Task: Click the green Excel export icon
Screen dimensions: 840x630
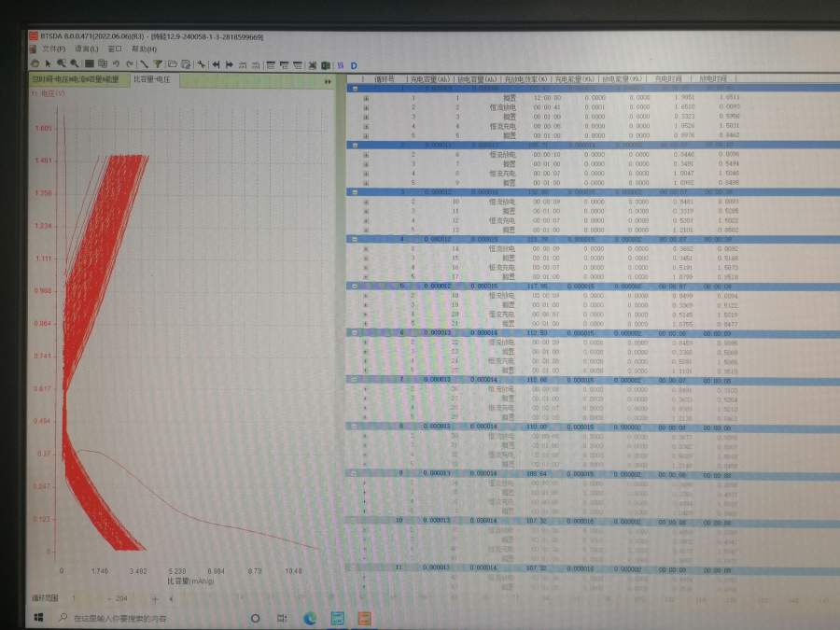Action: pyautogui.click(x=326, y=65)
